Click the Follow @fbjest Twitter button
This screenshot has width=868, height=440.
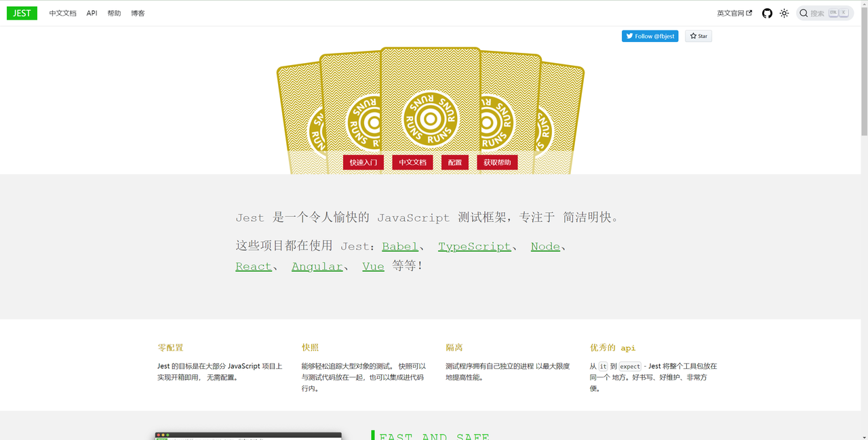650,36
